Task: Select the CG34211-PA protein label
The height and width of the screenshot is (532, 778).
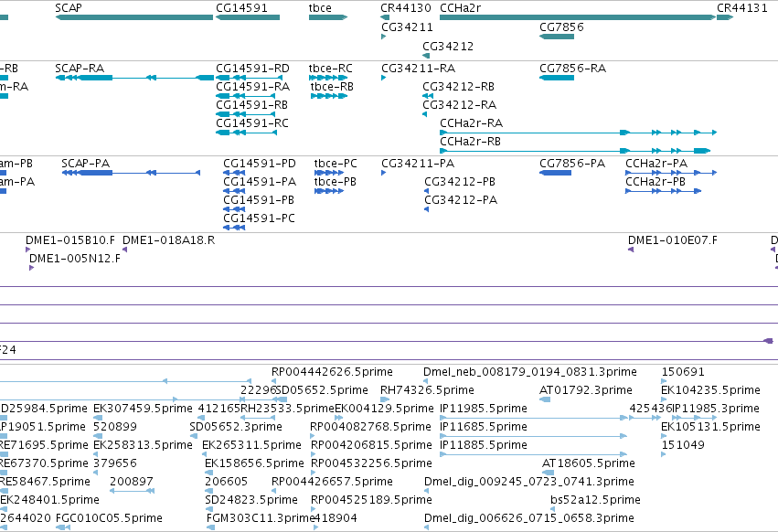Action: [418, 164]
